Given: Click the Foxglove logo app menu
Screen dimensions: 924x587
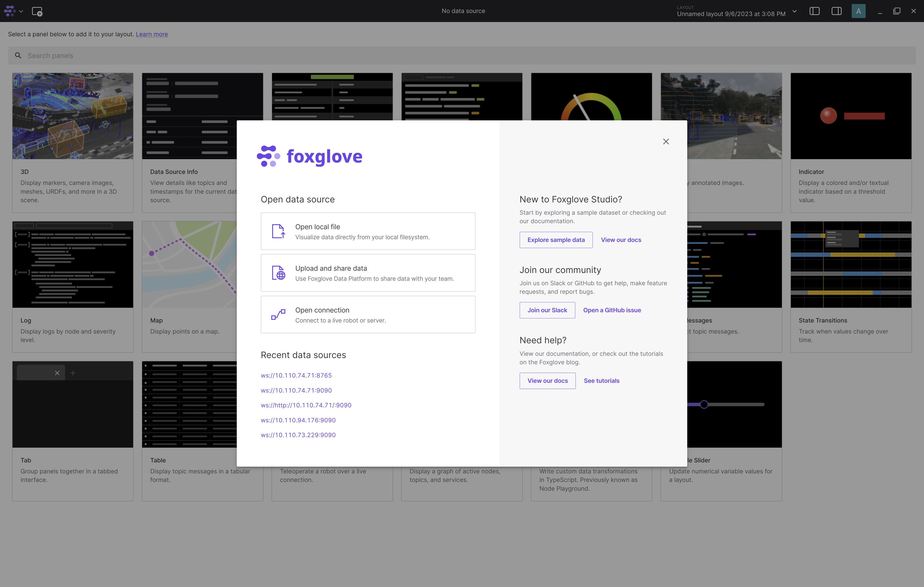Looking at the screenshot, I should point(10,11).
